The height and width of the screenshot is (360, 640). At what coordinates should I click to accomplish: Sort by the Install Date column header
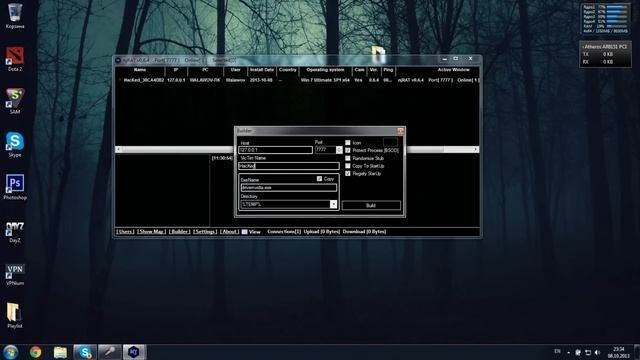click(262, 70)
